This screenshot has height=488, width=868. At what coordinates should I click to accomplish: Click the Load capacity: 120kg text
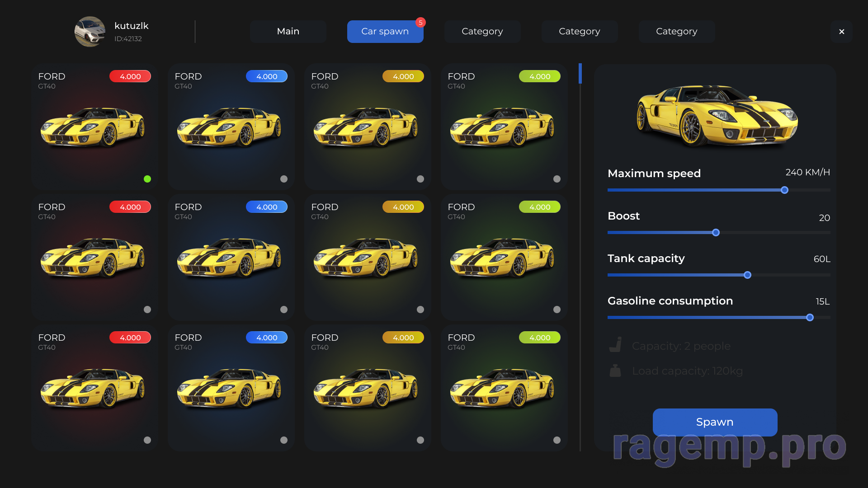pyautogui.click(x=687, y=371)
